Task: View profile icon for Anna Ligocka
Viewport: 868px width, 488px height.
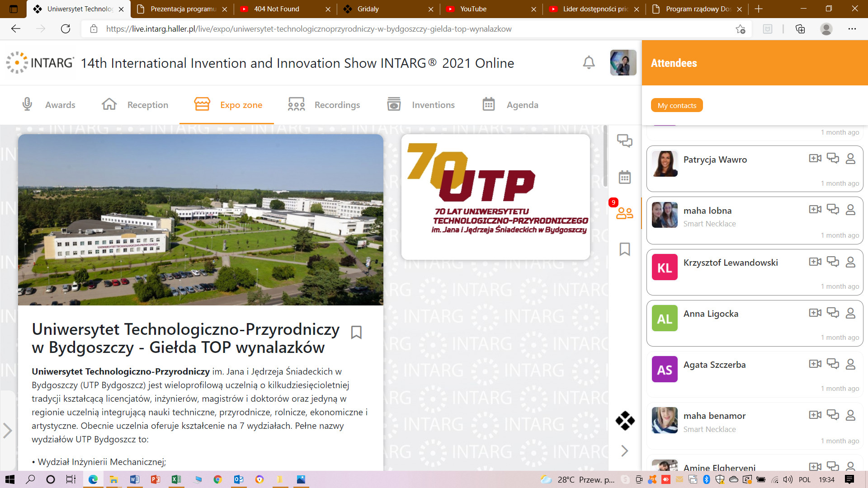Action: coord(850,313)
